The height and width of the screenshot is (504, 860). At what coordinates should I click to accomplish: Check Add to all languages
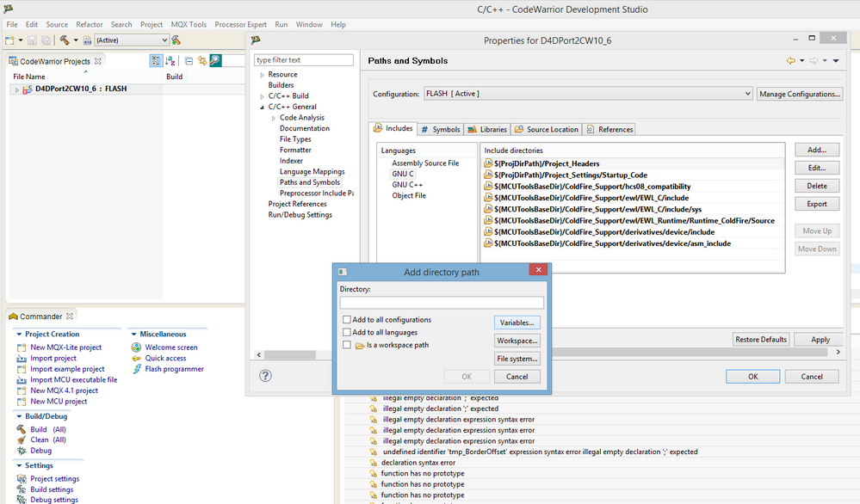347,332
